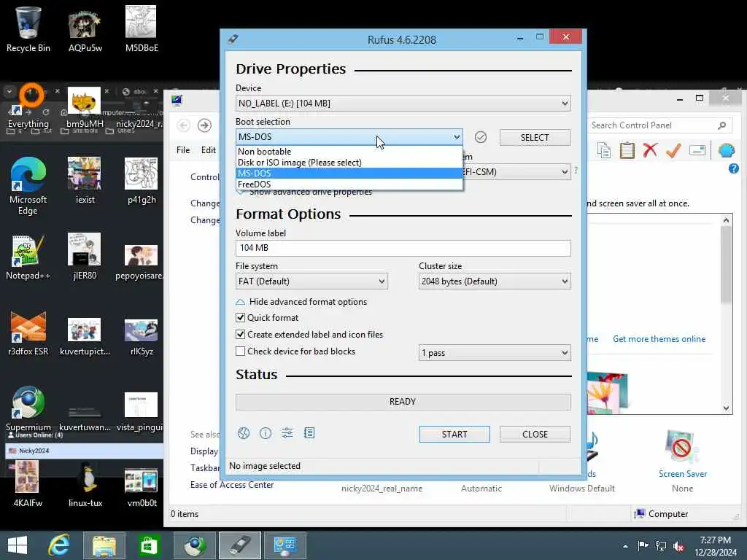This screenshot has height=560, width=747.
Task: Click the 'No image selected' status text
Action: coord(265,466)
